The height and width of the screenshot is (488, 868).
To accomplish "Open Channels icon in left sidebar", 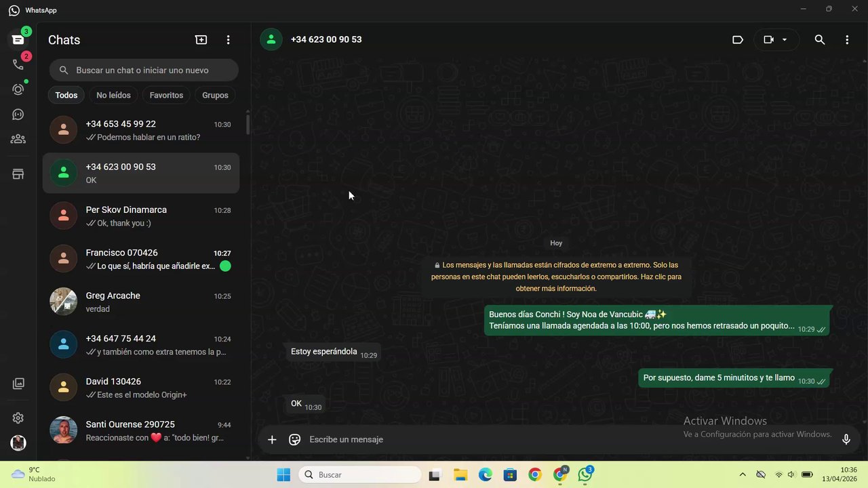I will pos(18,115).
